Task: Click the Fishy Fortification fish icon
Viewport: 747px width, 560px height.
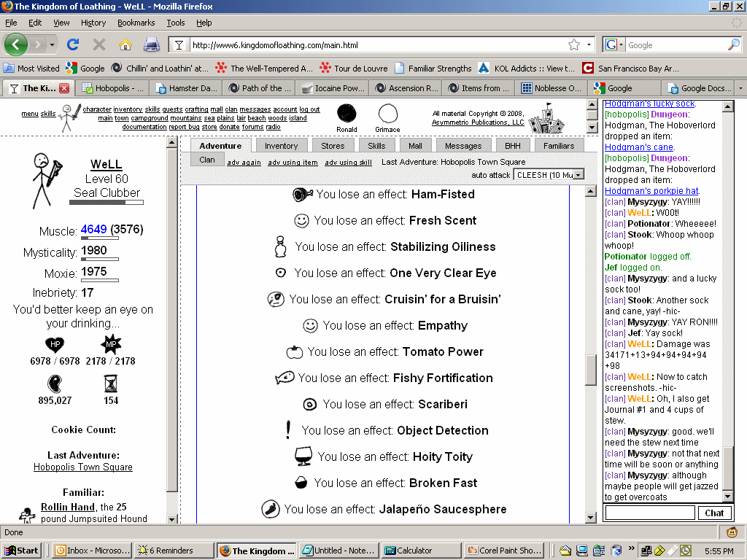Action: click(285, 378)
